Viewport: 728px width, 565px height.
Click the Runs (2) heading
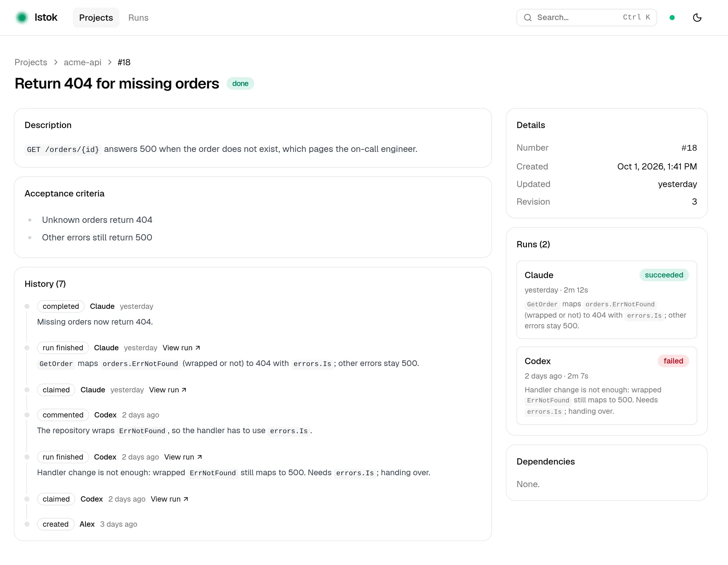(x=533, y=245)
